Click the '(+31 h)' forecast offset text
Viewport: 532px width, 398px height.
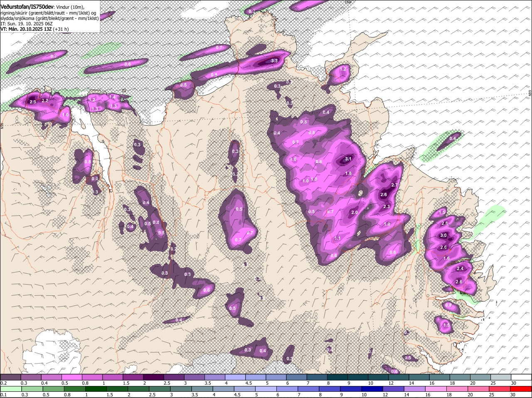click(x=61, y=29)
